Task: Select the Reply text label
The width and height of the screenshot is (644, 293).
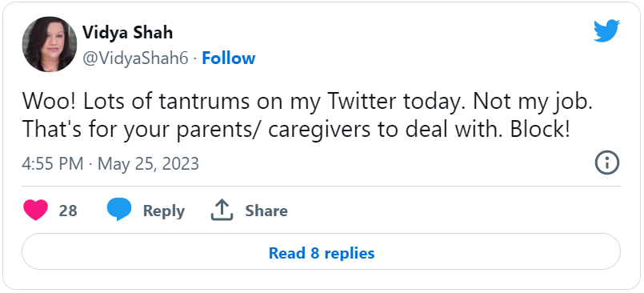Action: tap(163, 211)
